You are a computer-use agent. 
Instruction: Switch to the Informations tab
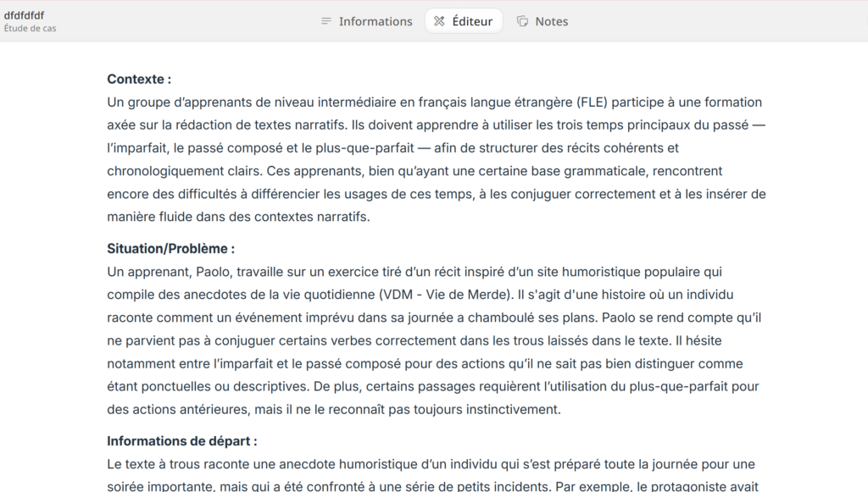coord(376,21)
